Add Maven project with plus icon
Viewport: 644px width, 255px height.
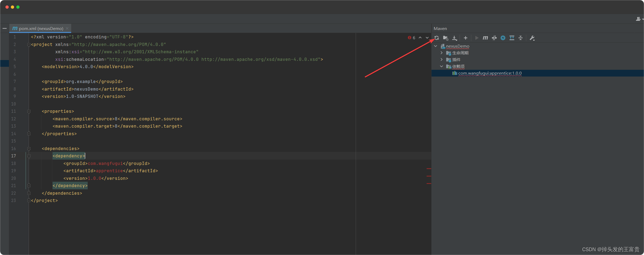466,38
